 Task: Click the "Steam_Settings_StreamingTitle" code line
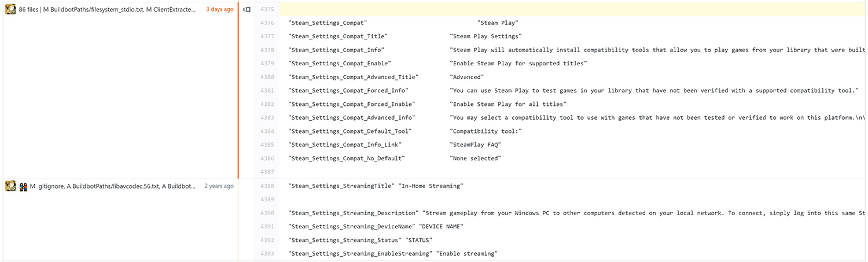coord(376,186)
